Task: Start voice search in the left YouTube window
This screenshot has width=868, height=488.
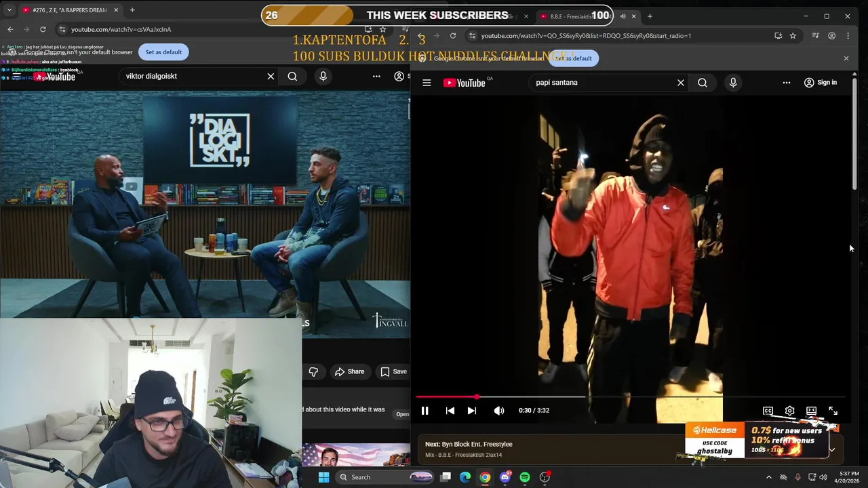Action: pos(323,76)
